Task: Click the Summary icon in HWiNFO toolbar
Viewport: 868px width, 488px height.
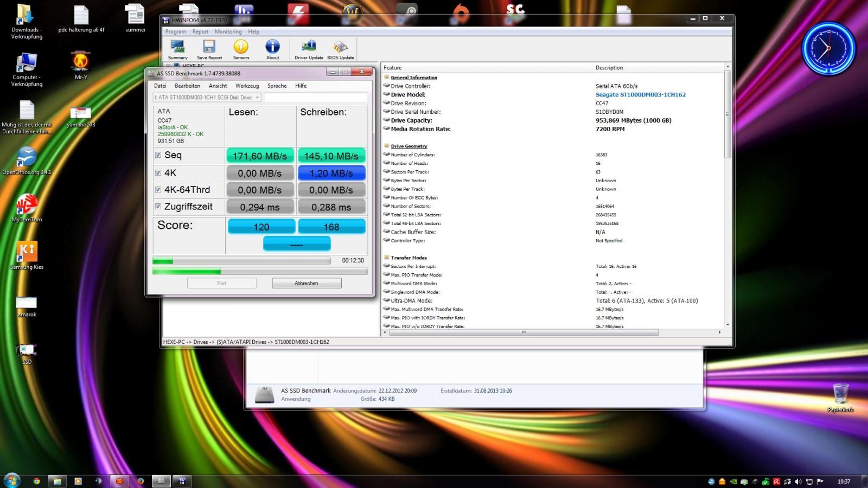Action: (177, 49)
